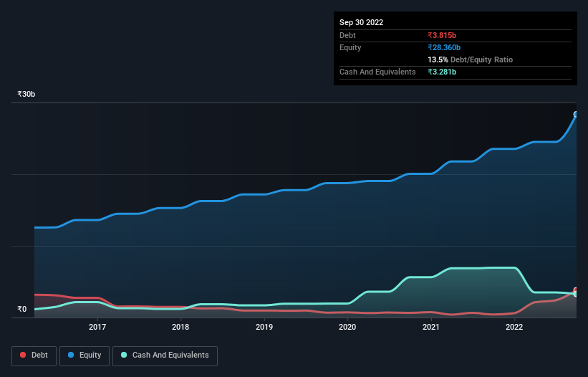
Task: Click the ₹0 y-axis label
Action: [22, 309]
